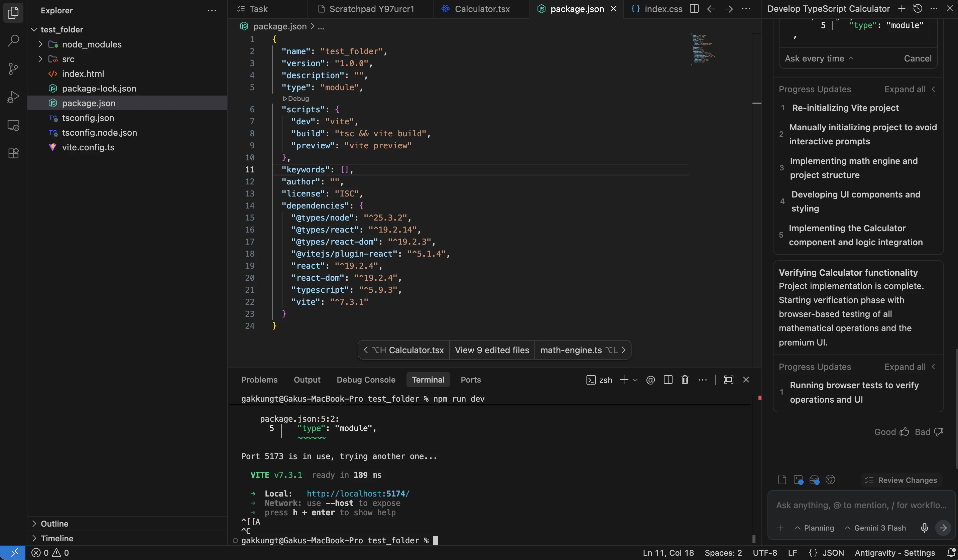Click the Debug code lens above scripts
This screenshot has width=958, height=560.
point(296,98)
